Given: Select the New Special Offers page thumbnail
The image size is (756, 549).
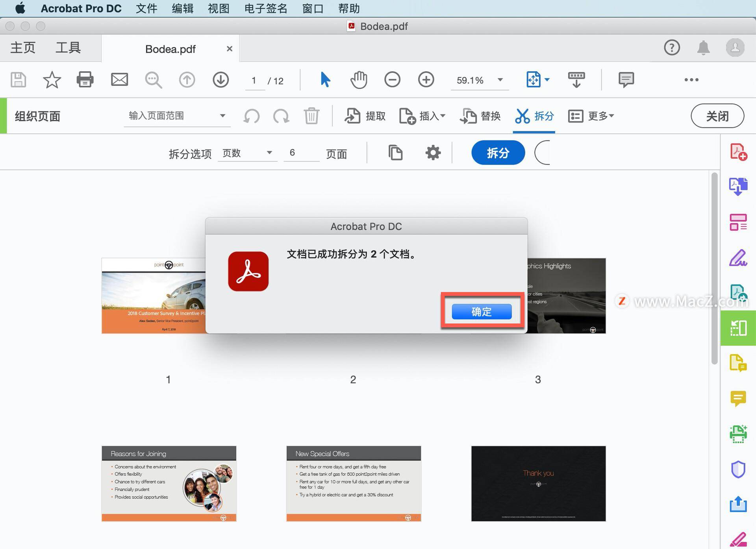Looking at the screenshot, I should click(x=353, y=483).
